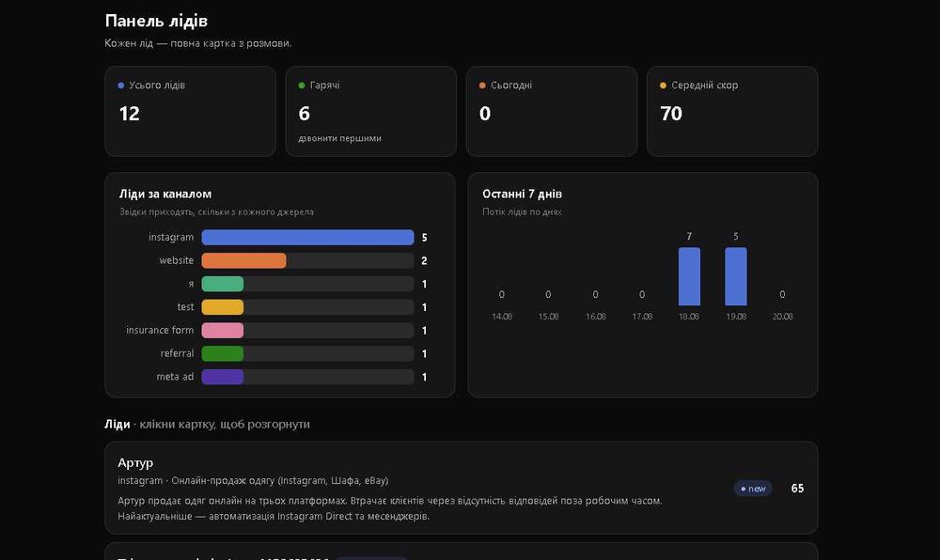Click the 'test' channel label
Image resolution: width=940 pixels, height=560 pixels.
pos(185,306)
